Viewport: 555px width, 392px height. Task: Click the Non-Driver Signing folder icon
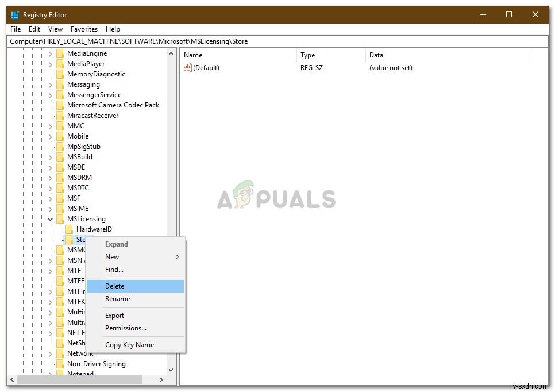[x=60, y=364]
